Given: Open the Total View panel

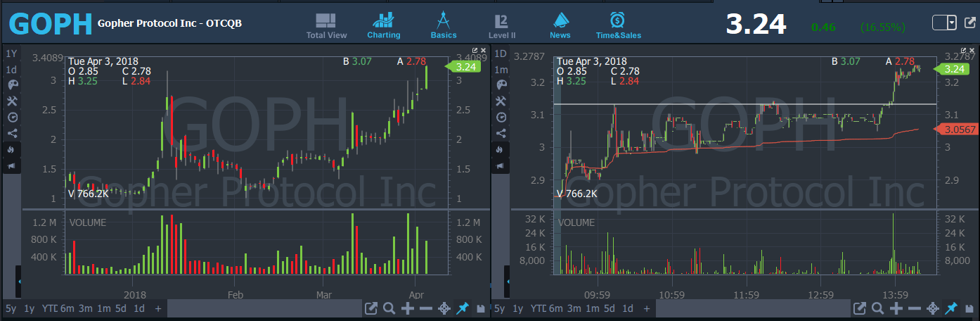Looking at the screenshot, I should pos(326,26).
